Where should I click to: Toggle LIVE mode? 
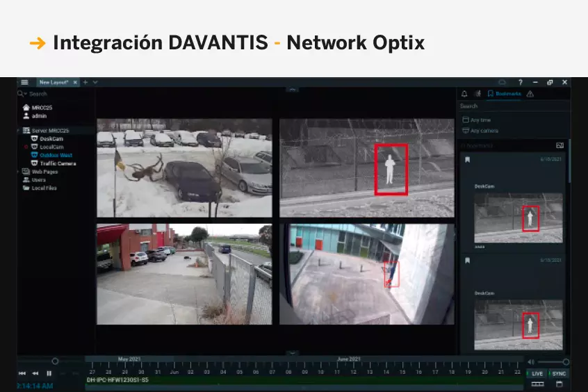coord(537,373)
